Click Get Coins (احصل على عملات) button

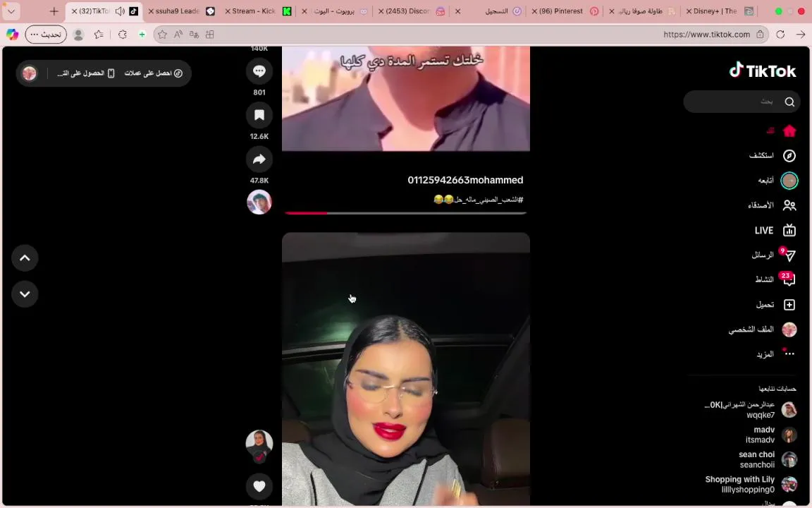pos(153,73)
